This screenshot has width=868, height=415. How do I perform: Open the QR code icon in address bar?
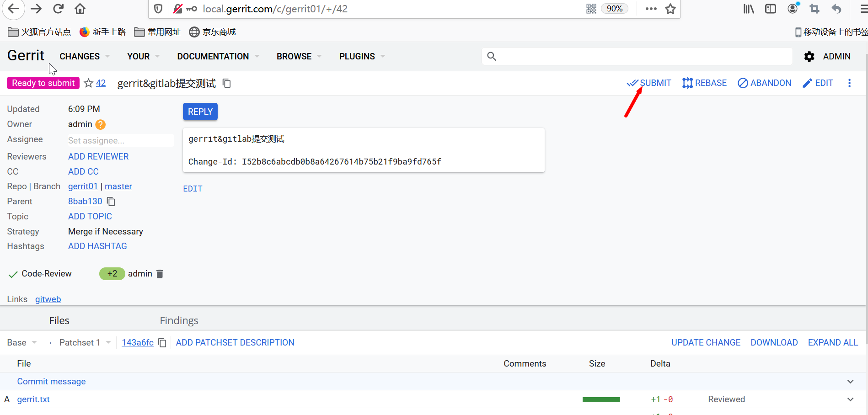591,9
